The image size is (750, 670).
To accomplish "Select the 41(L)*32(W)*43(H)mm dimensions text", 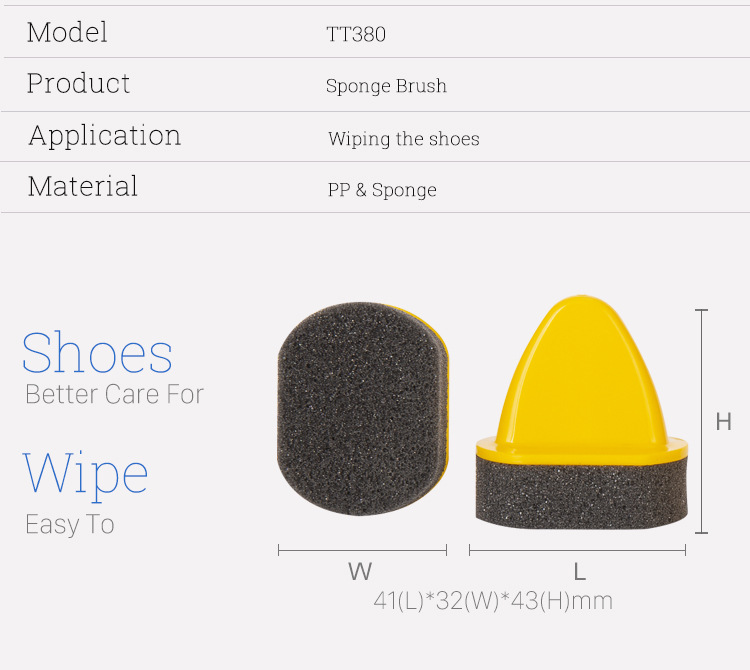I will tap(493, 601).
